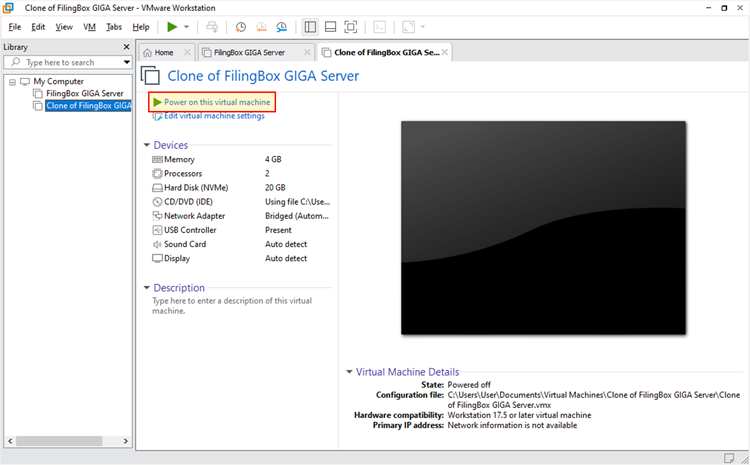
Task: Collapse the Devices section
Action: click(x=148, y=146)
